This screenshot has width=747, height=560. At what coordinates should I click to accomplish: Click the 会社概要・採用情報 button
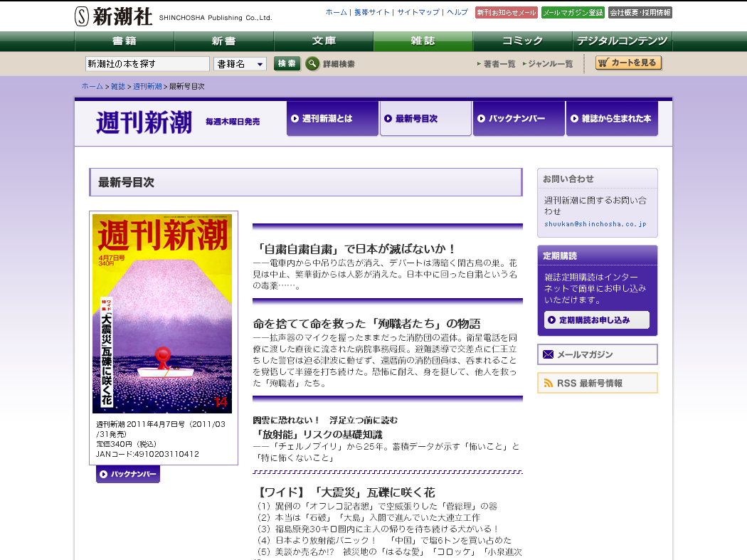pos(640,13)
